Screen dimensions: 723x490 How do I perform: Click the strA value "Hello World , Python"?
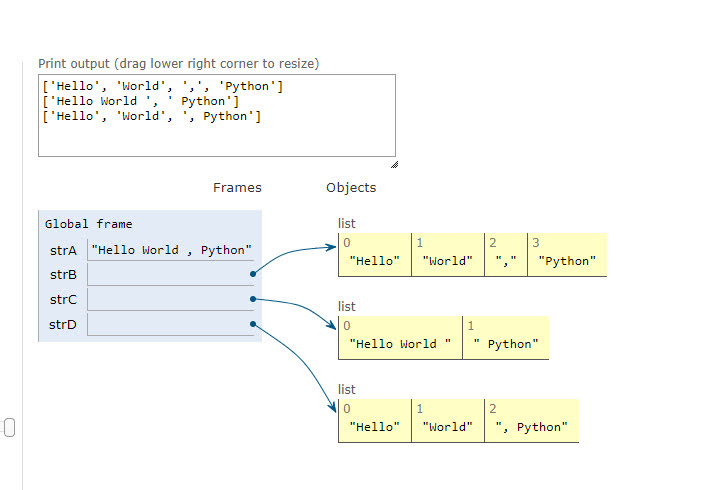pyautogui.click(x=172, y=250)
